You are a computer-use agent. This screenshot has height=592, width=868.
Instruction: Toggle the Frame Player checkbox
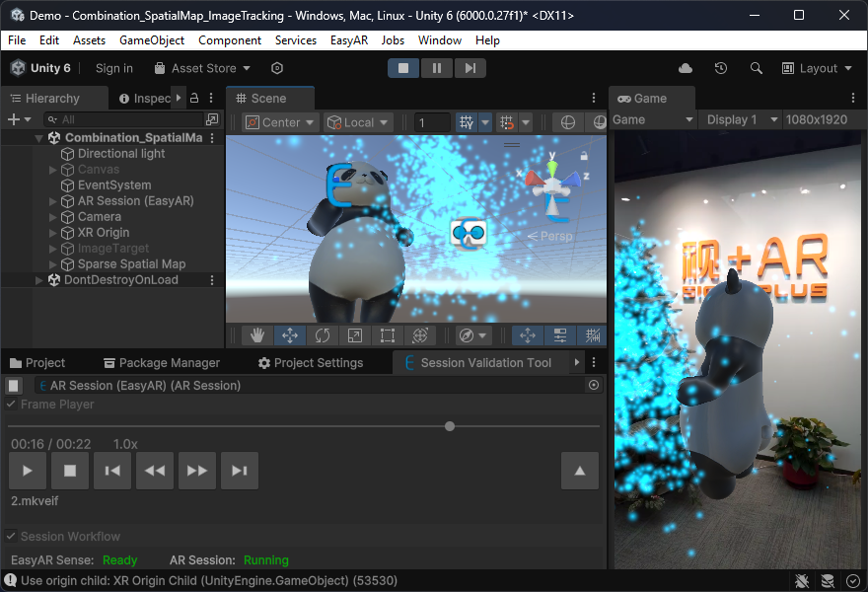[11, 405]
